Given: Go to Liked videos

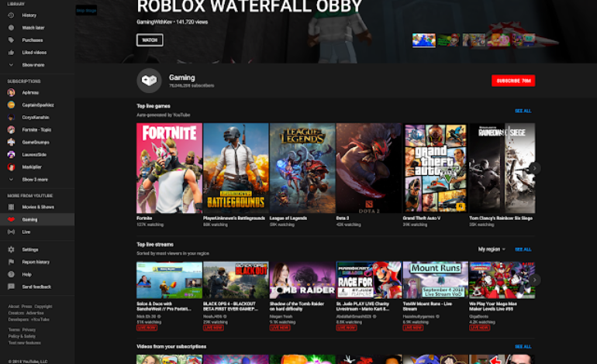Looking at the screenshot, I should tap(33, 52).
